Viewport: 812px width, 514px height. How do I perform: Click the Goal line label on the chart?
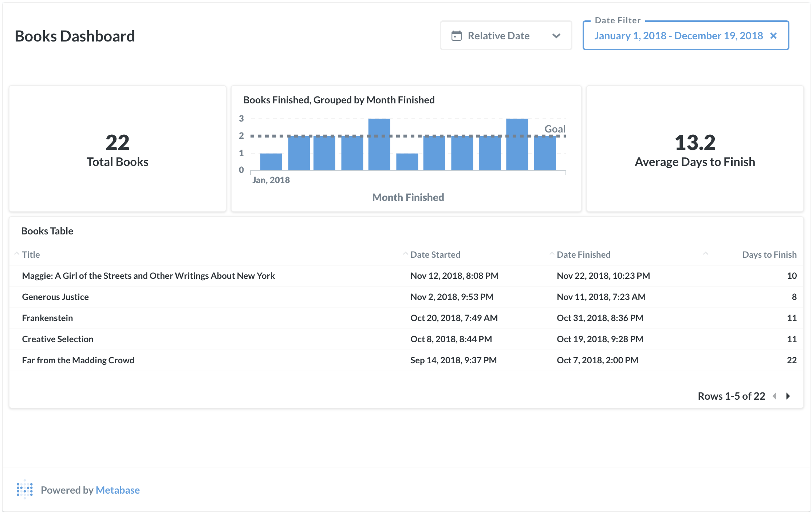[x=555, y=128]
